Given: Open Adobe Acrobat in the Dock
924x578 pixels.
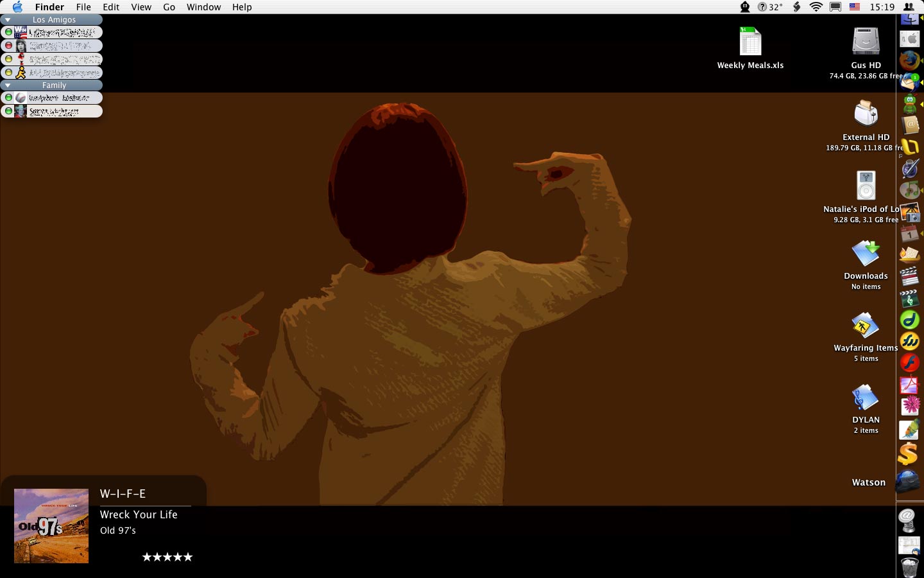Looking at the screenshot, I should click(910, 385).
